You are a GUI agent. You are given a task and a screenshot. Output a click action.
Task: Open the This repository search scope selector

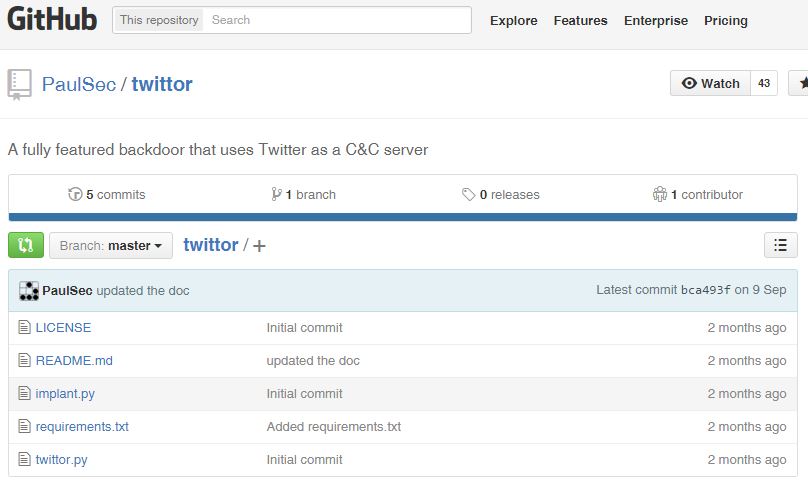[x=158, y=20]
